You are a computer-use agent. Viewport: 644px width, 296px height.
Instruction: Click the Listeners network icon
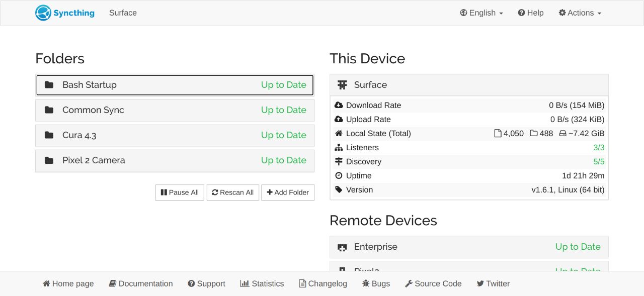339,148
